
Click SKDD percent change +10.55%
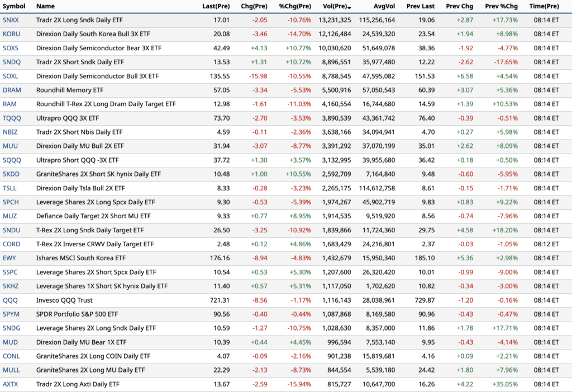pos(298,174)
